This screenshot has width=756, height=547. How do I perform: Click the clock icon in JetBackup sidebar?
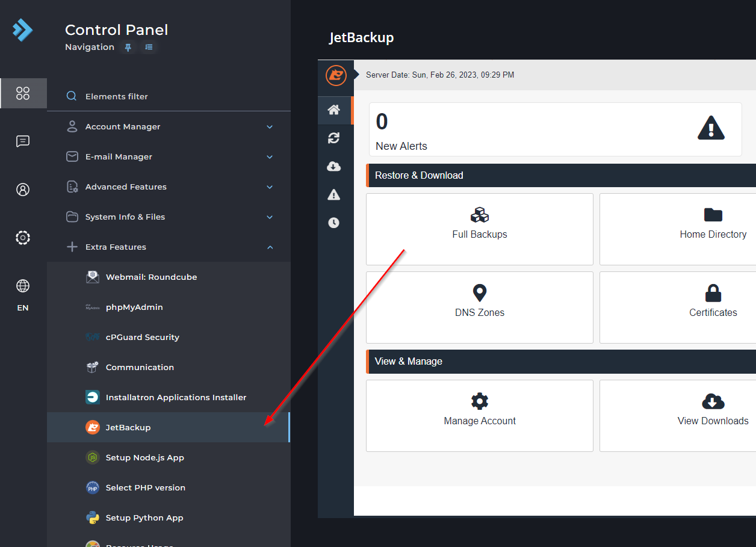[x=333, y=223]
